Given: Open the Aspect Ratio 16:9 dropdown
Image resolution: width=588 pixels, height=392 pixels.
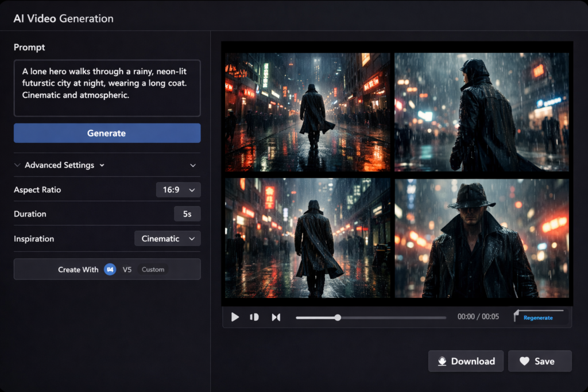Looking at the screenshot, I should (x=178, y=189).
